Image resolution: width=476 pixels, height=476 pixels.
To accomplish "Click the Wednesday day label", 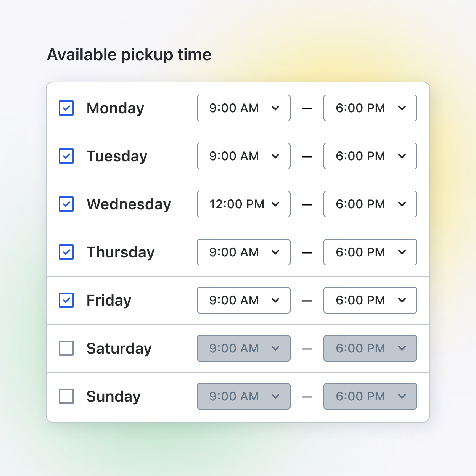I will (x=129, y=204).
